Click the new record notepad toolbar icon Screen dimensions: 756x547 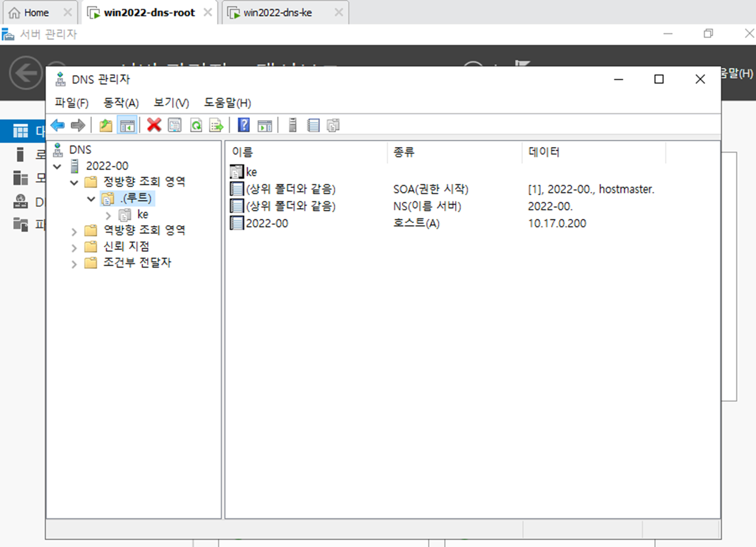[313, 125]
